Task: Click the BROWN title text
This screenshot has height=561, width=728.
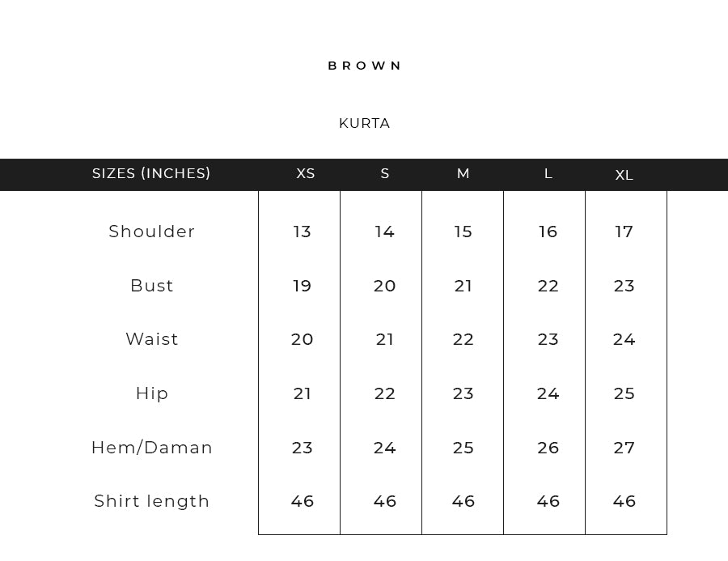Action: pyautogui.click(x=365, y=66)
